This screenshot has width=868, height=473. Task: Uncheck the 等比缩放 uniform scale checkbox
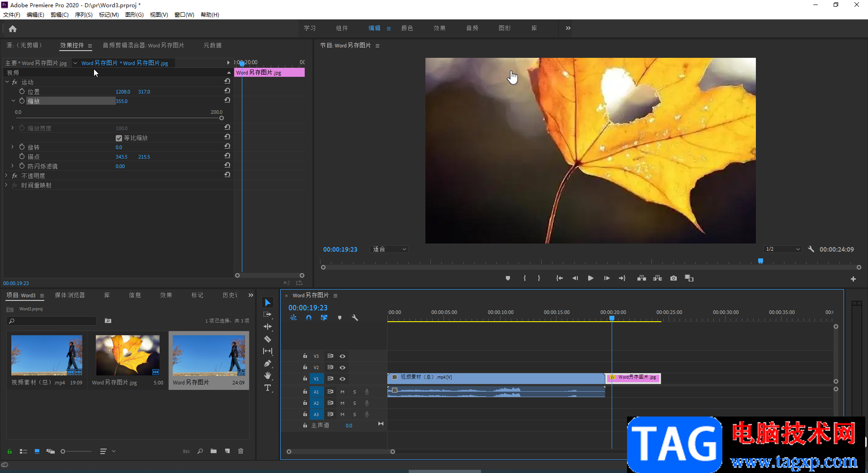click(119, 138)
